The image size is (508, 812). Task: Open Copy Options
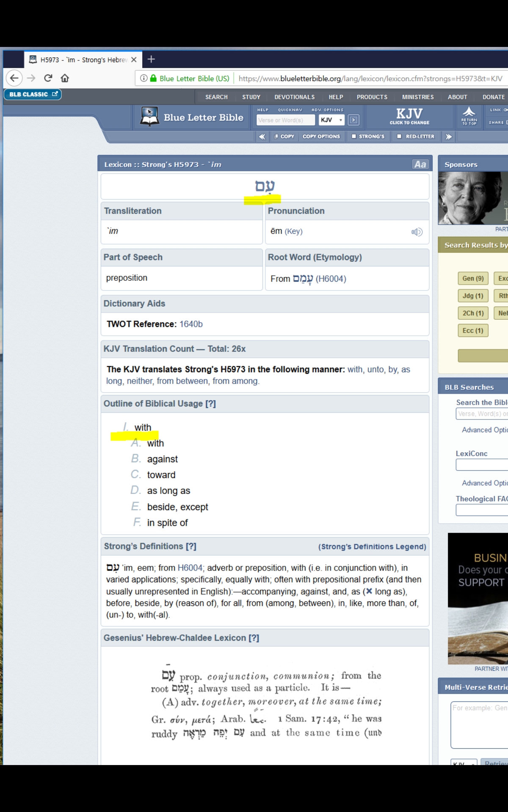(x=321, y=137)
